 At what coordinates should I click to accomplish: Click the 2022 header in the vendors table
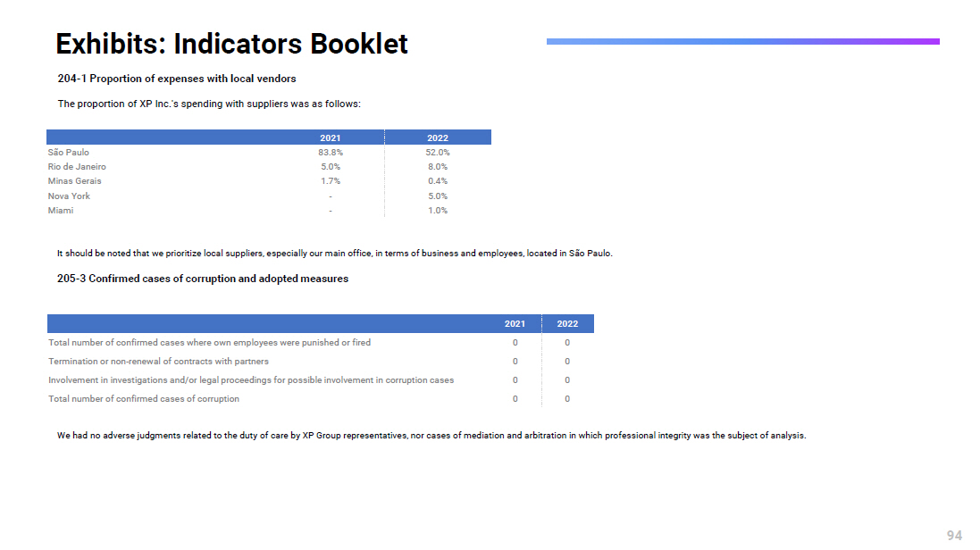click(x=437, y=137)
